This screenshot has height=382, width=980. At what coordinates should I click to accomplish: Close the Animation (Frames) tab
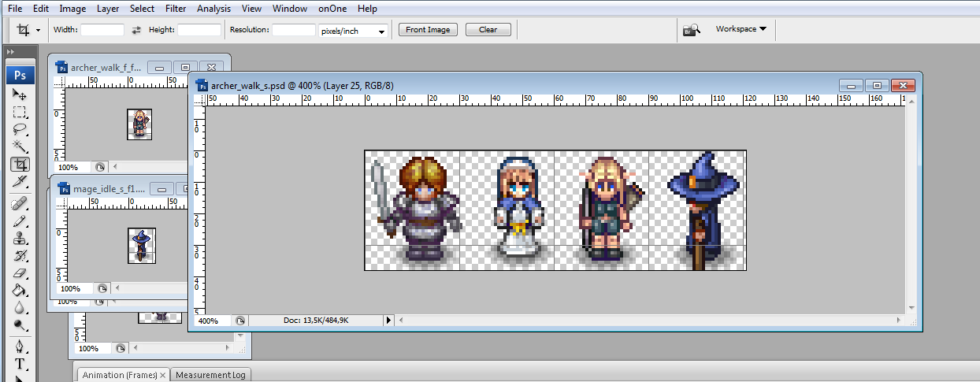tap(164, 376)
